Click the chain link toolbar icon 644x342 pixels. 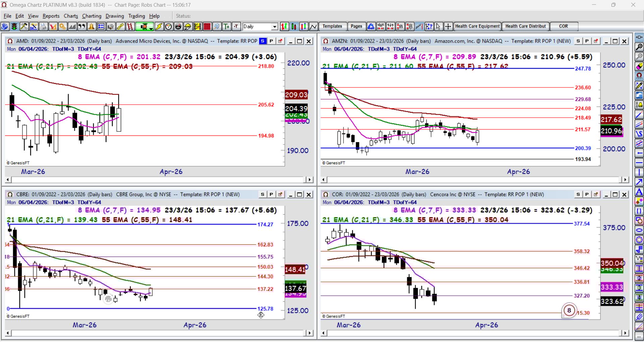tap(120, 26)
